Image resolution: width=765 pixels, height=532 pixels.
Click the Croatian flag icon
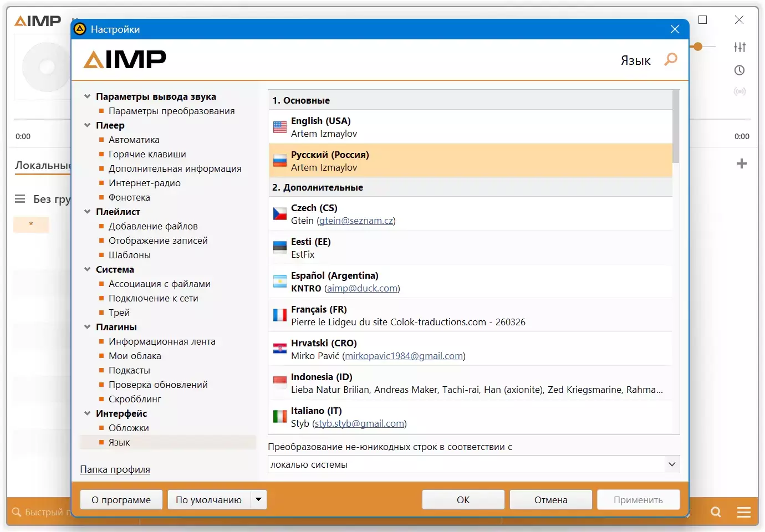[280, 349]
